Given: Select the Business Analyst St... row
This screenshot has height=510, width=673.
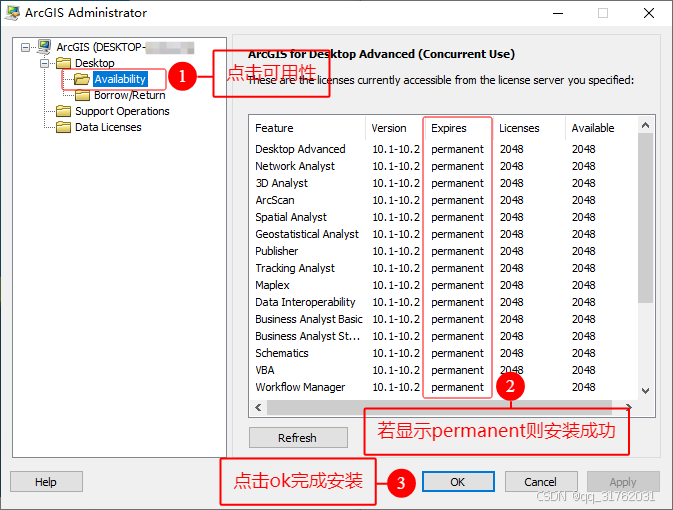Looking at the screenshot, I should click(x=444, y=336).
